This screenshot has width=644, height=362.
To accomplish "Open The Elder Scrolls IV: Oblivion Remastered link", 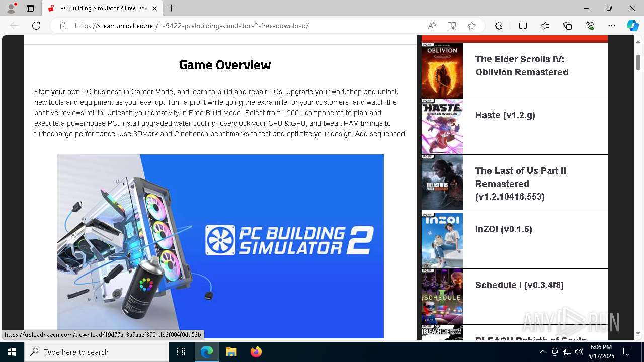I will click(x=522, y=66).
